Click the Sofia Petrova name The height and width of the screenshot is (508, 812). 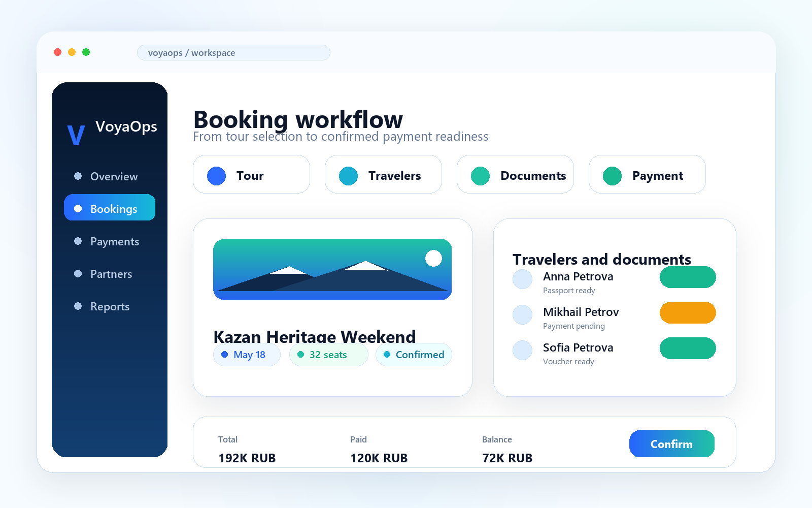coord(578,347)
